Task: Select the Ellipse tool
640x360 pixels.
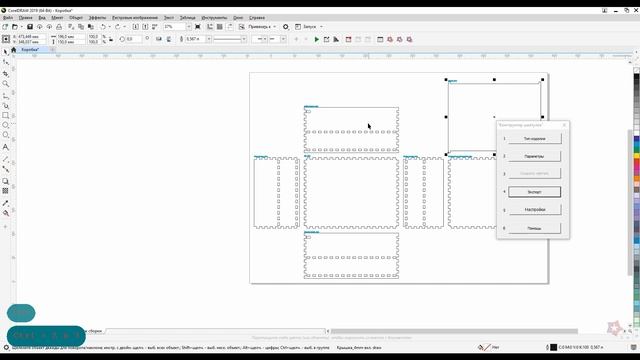Action: [5, 125]
